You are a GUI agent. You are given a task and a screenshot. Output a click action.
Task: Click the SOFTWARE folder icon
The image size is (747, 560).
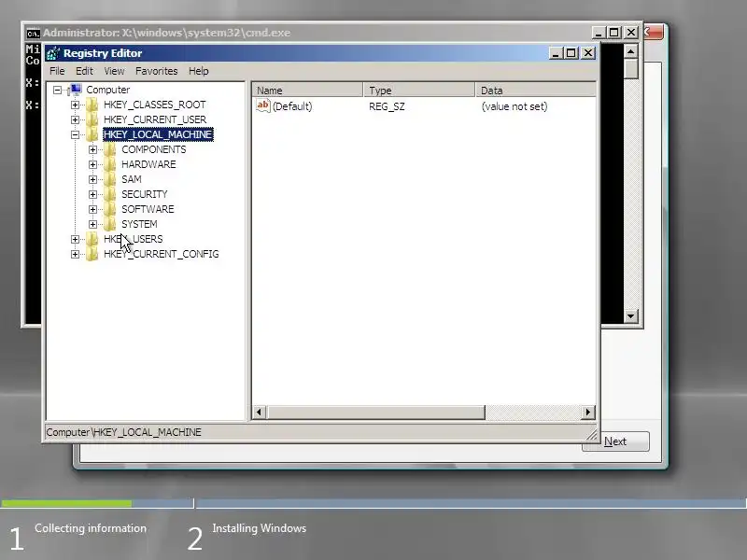click(109, 209)
